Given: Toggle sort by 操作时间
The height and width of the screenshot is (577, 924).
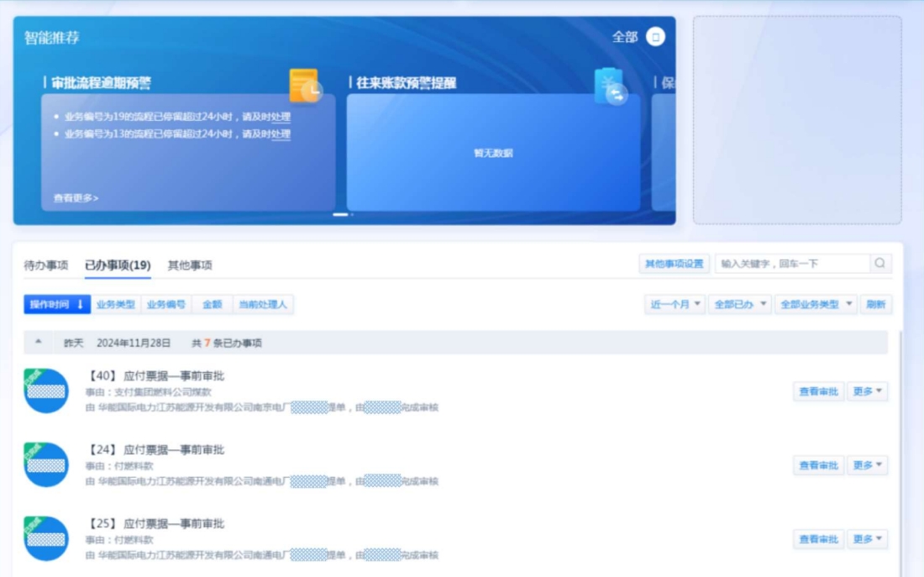Looking at the screenshot, I should tap(57, 305).
